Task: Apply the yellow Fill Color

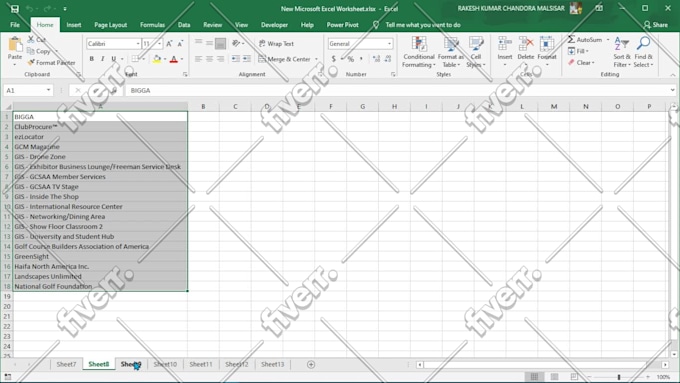Action: point(157,59)
